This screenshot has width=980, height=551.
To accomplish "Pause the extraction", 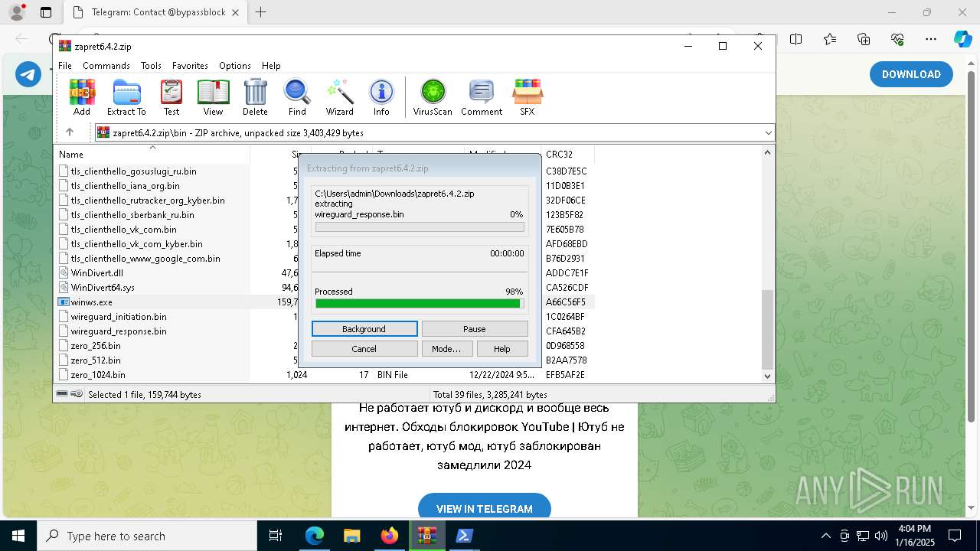I will 475,329.
